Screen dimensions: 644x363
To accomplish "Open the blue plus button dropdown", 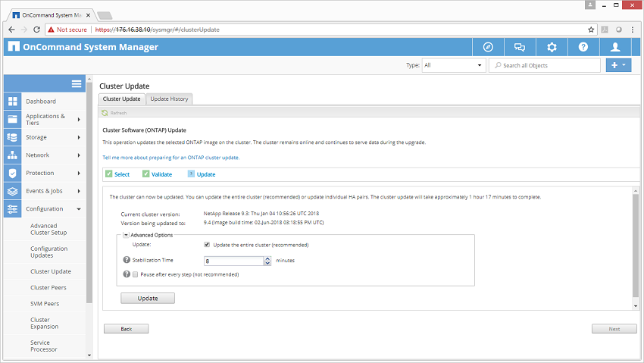I will (618, 66).
